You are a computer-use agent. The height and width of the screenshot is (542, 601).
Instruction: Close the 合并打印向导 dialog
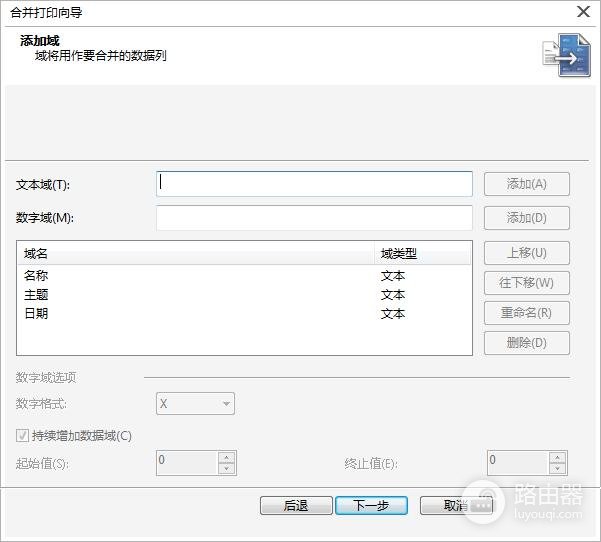pyautogui.click(x=583, y=12)
